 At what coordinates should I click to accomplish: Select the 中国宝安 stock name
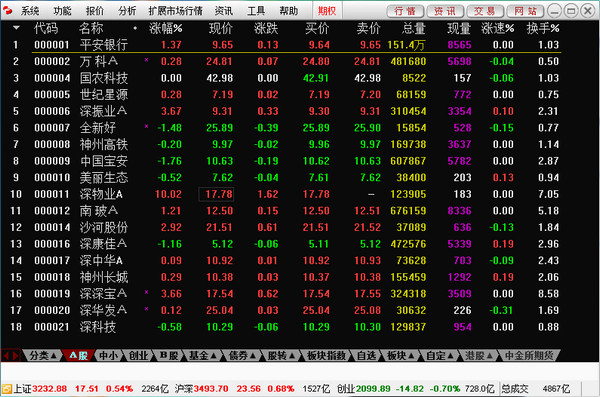pos(104,161)
